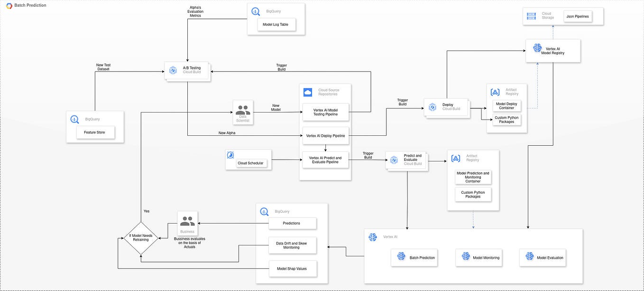Image resolution: width=644 pixels, height=291 pixels.
Task: Select the Deploy Cloud Build icon
Action: click(432, 107)
